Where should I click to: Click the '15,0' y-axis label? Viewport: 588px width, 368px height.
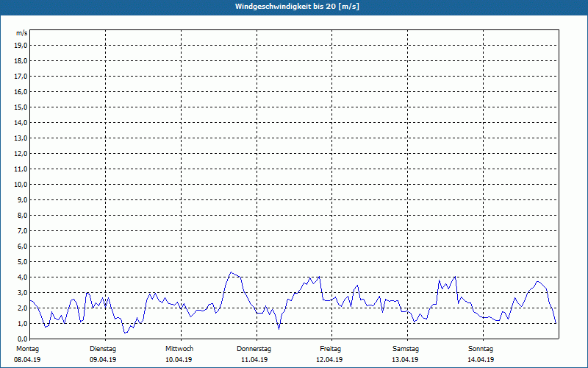coord(21,107)
